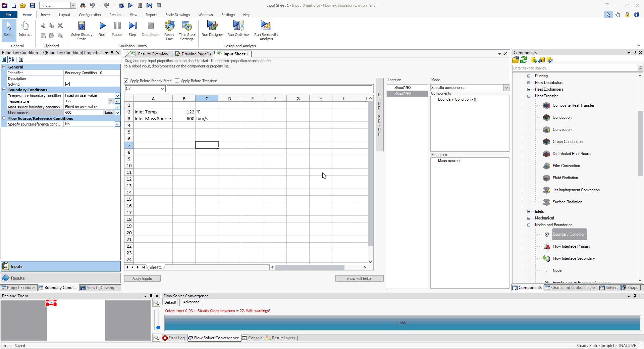644x349 pixels.
Task: Open Run Sensitivity Analysis
Action: 266,26
